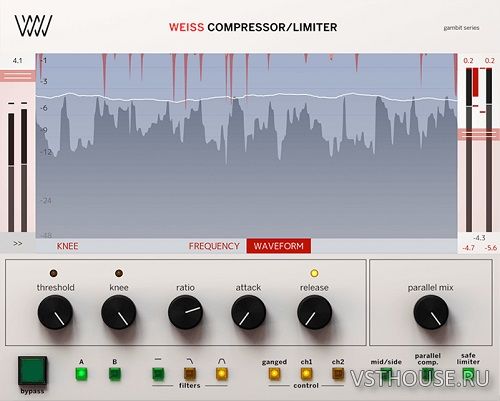Enable the band-pass filter button

pos(221,374)
